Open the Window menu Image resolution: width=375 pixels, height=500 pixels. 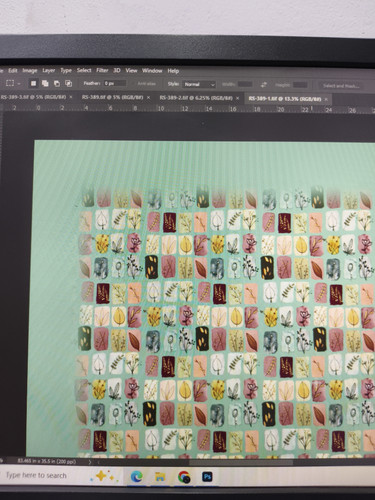pos(152,71)
